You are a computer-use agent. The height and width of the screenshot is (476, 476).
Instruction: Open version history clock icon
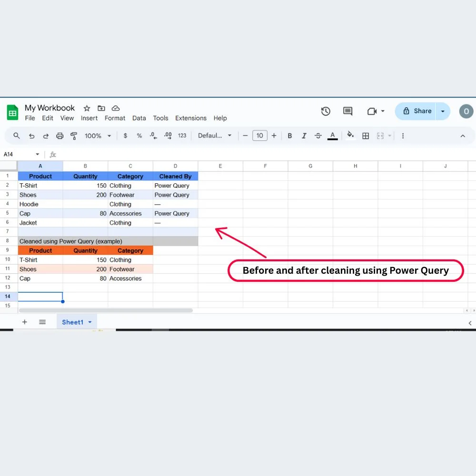(326, 111)
